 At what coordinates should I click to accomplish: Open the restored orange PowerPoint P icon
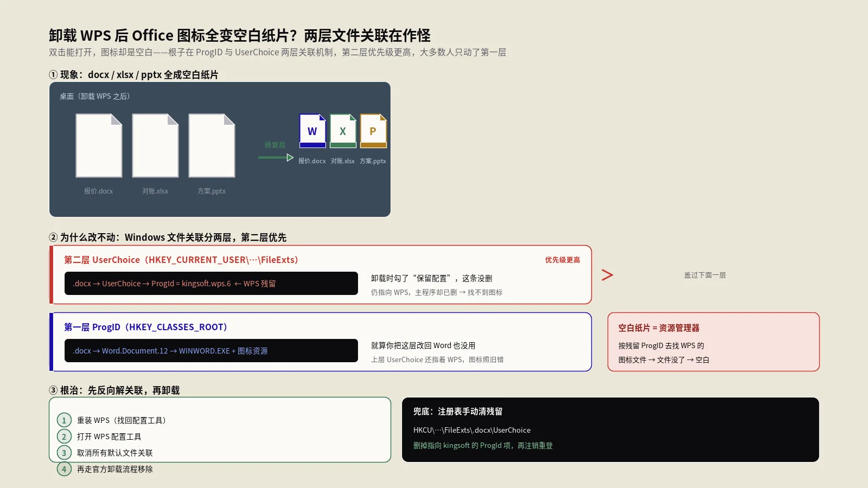[x=373, y=131]
